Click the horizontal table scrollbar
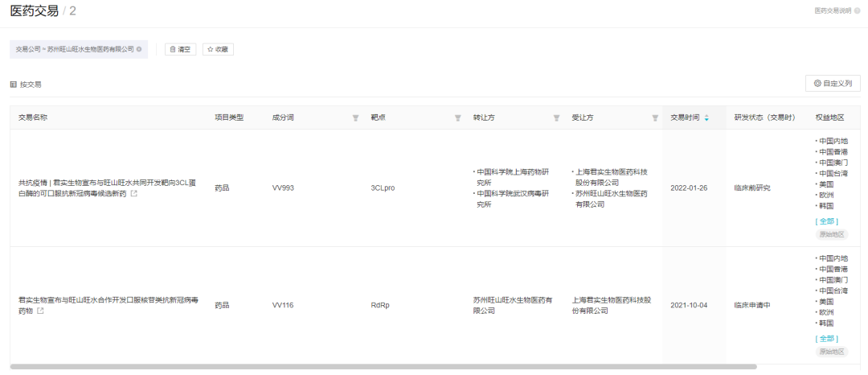 [x=383, y=367]
